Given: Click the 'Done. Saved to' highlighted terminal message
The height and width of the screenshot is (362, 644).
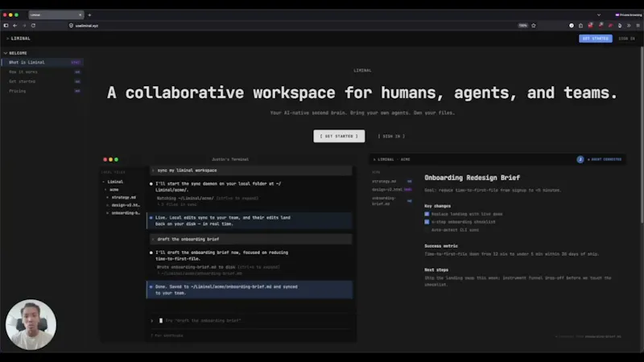Looking at the screenshot, I should click(x=250, y=290).
